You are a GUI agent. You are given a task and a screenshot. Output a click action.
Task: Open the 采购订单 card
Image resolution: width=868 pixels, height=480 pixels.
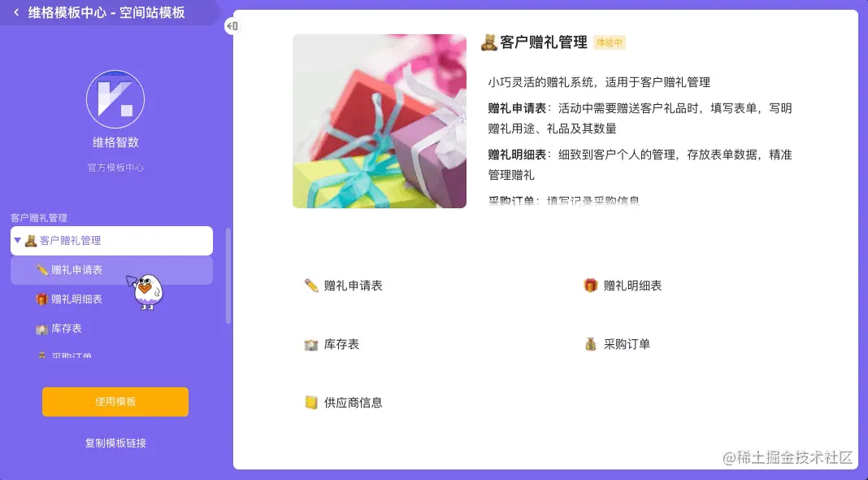pos(617,344)
